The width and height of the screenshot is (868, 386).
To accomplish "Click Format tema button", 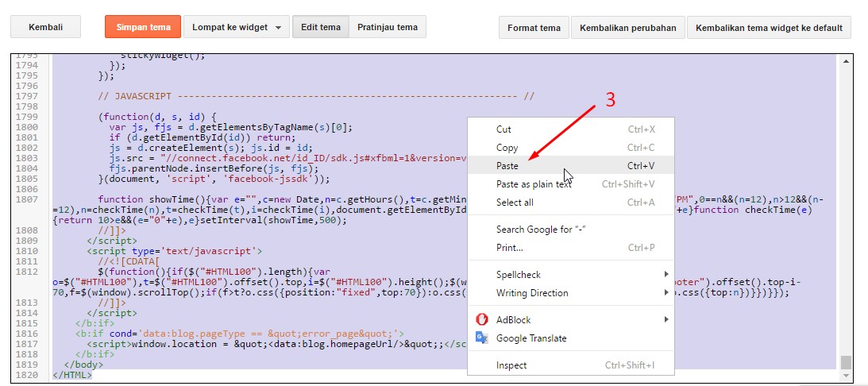I will click(x=534, y=28).
